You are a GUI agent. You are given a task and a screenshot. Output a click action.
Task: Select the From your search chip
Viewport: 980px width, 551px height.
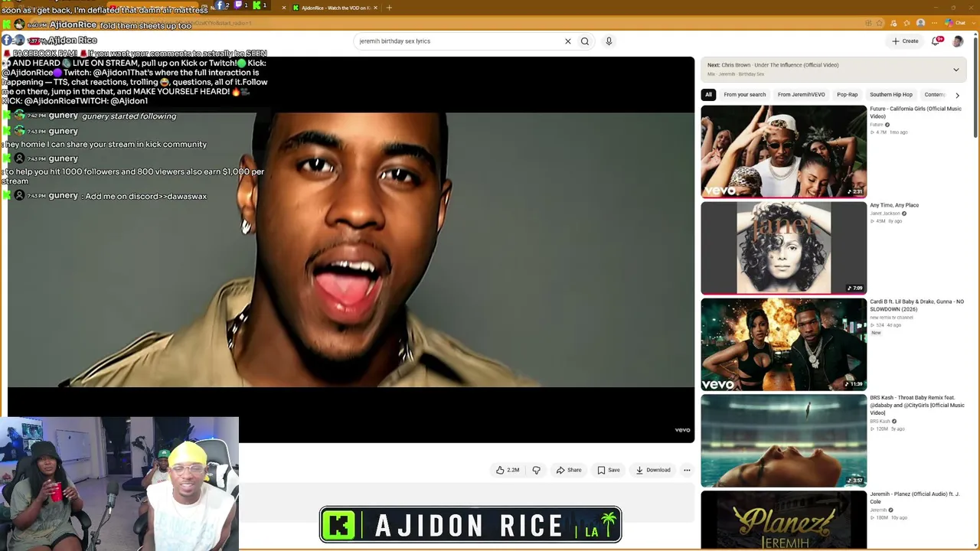[744, 95]
